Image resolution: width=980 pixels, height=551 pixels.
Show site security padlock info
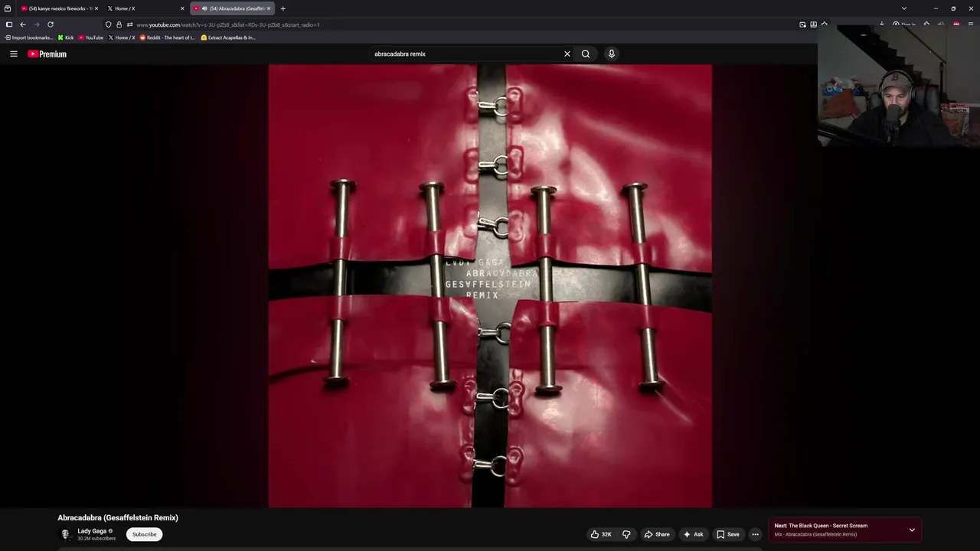pos(119,24)
